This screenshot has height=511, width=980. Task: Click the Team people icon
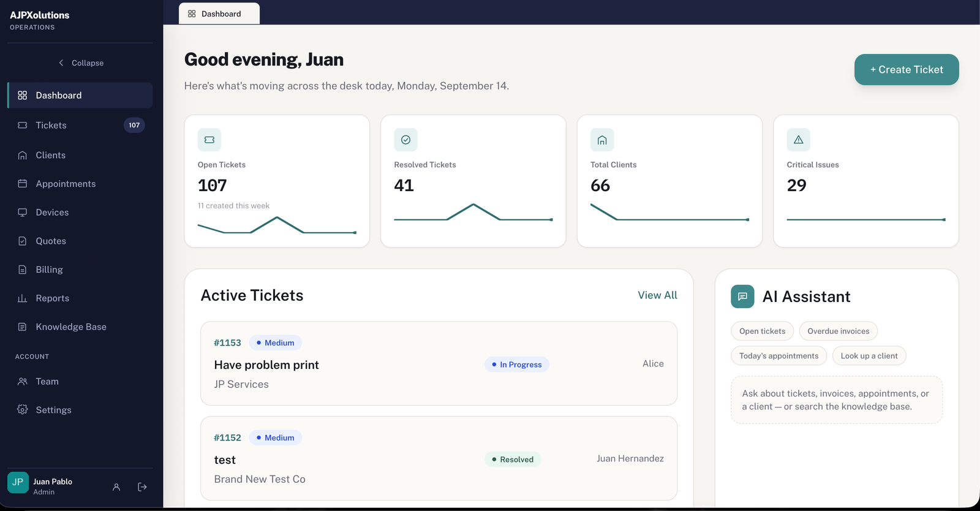click(23, 381)
